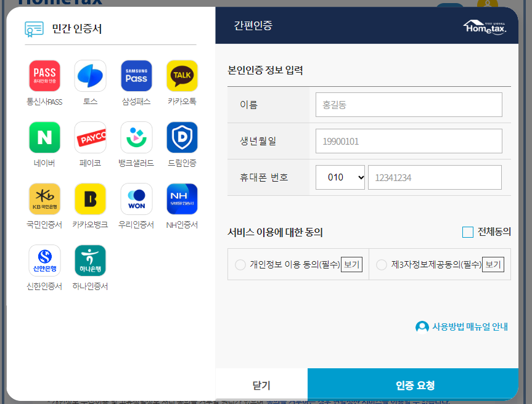This screenshot has width=532, height=404.
Task: Click the 신한인증서 label text
Action: [44, 286]
